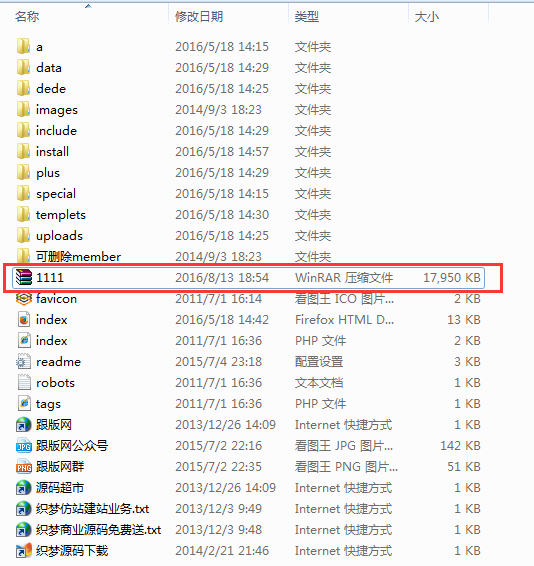The image size is (534, 566).
Task: Select the Firefox HTML index file icon
Action: [24, 319]
